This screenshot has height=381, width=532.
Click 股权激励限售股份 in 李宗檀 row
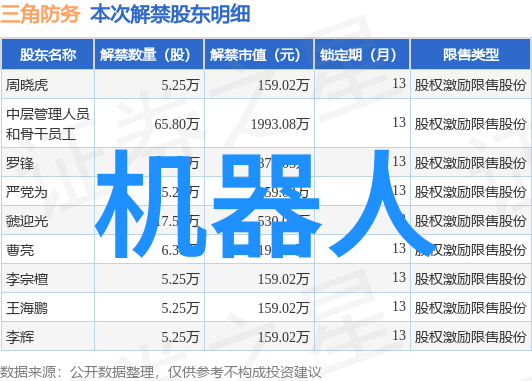click(471, 280)
